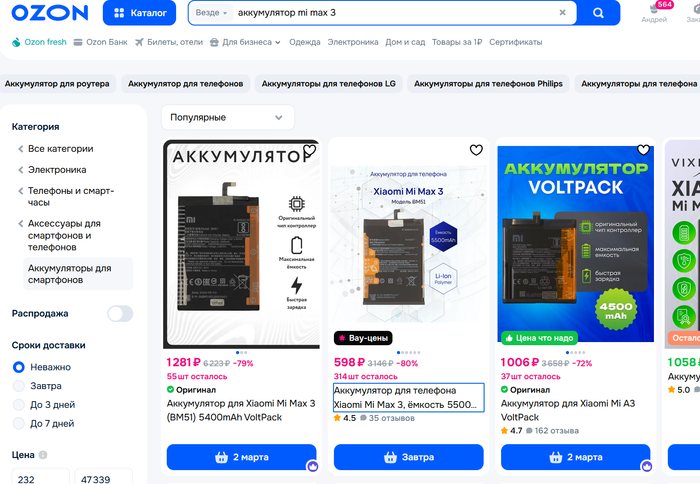Select Завтра delivery radio button

point(19,386)
